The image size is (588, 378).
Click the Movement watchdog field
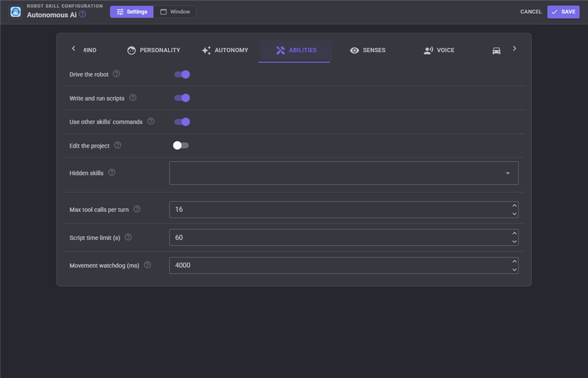click(x=344, y=265)
